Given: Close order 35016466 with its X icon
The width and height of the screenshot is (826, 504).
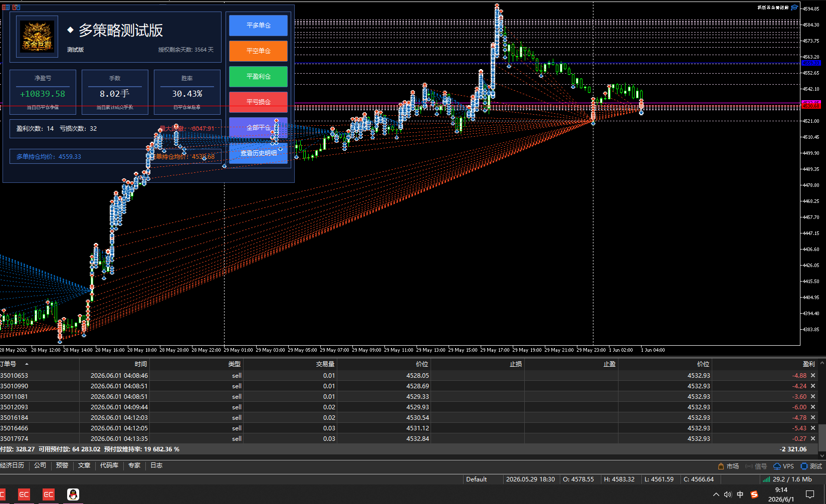Looking at the screenshot, I should pyautogui.click(x=813, y=428).
